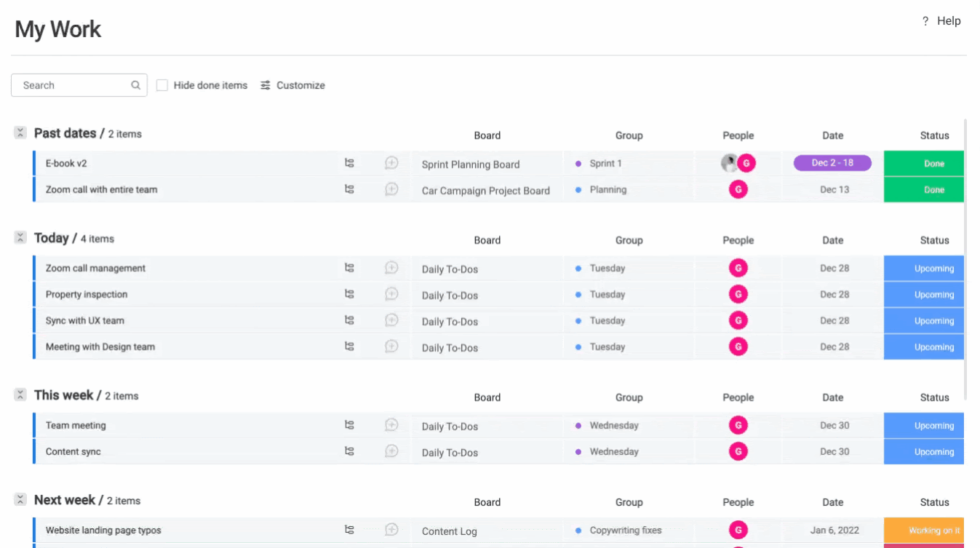Enable Hide done items checkbox
The width and height of the screenshot is (980, 548).
coord(162,85)
